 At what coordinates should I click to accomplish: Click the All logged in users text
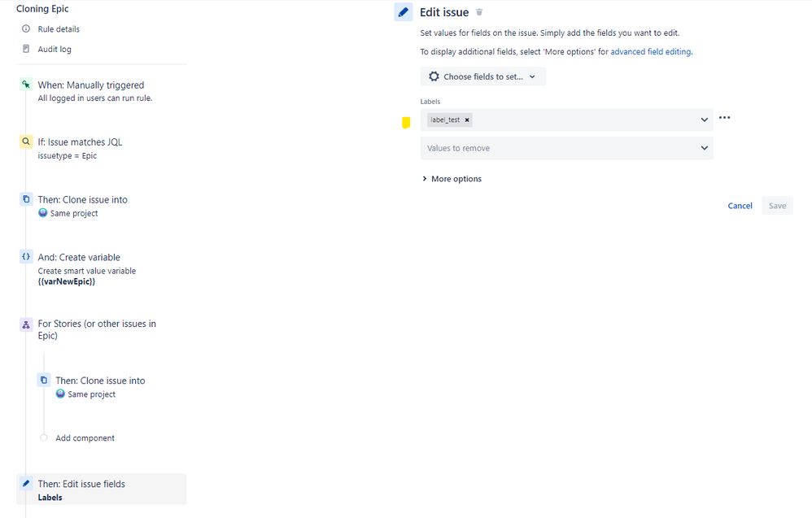click(95, 98)
